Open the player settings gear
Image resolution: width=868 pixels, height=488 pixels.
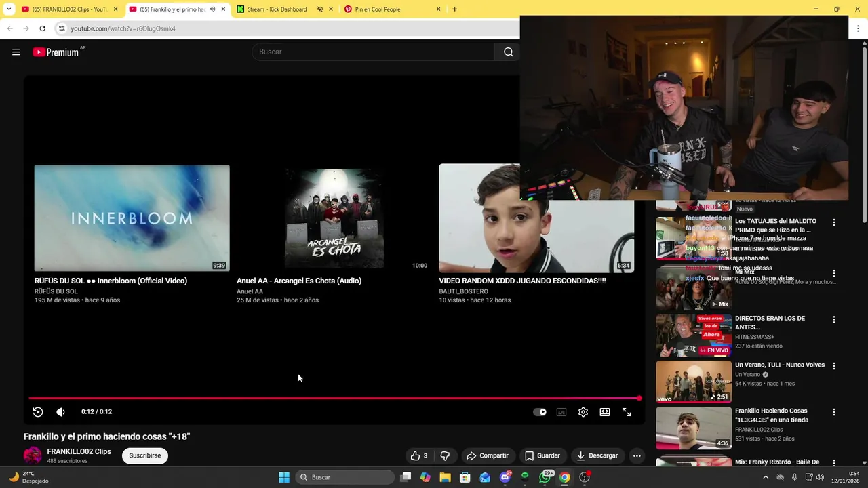pyautogui.click(x=583, y=412)
